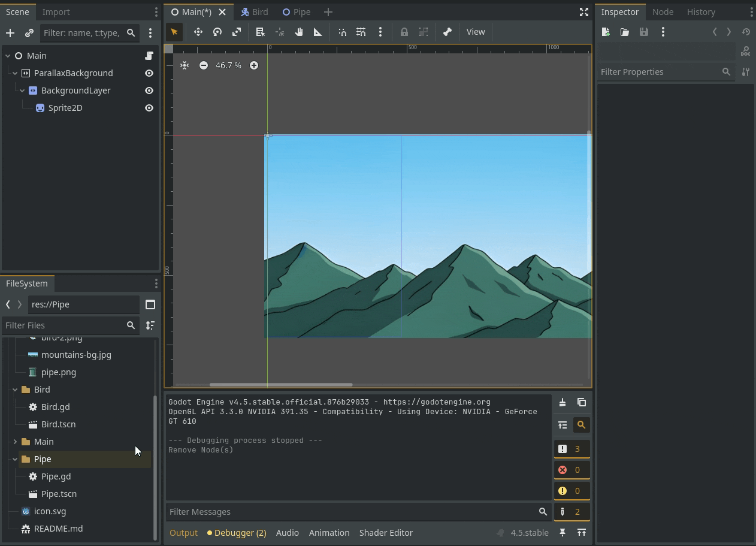This screenshot has height=546, width=756.
Task: Select the Move Mode tool
Action: [198, 32]
